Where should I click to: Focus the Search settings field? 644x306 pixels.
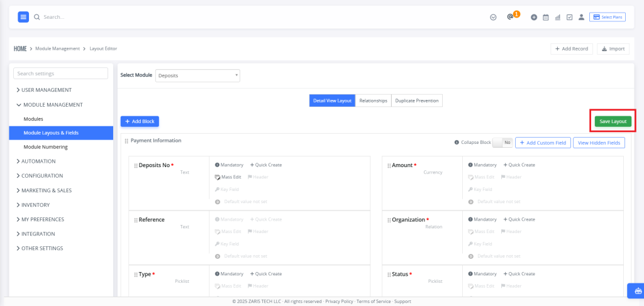pyautogui.click(x=61, y=74)
